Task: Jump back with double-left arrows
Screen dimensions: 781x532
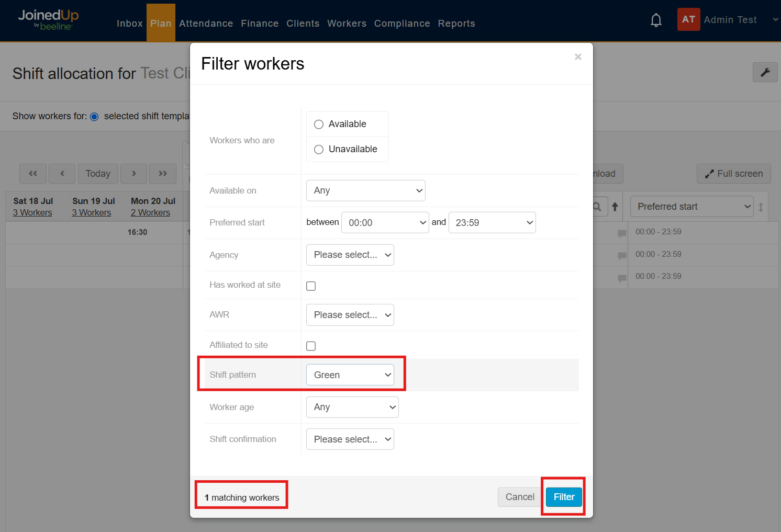Action: 33,174
